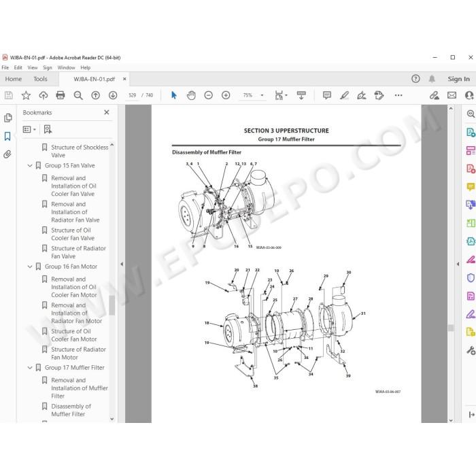Open the Help menu
This screenshot has height=476, width=476.
click(85, 68)
